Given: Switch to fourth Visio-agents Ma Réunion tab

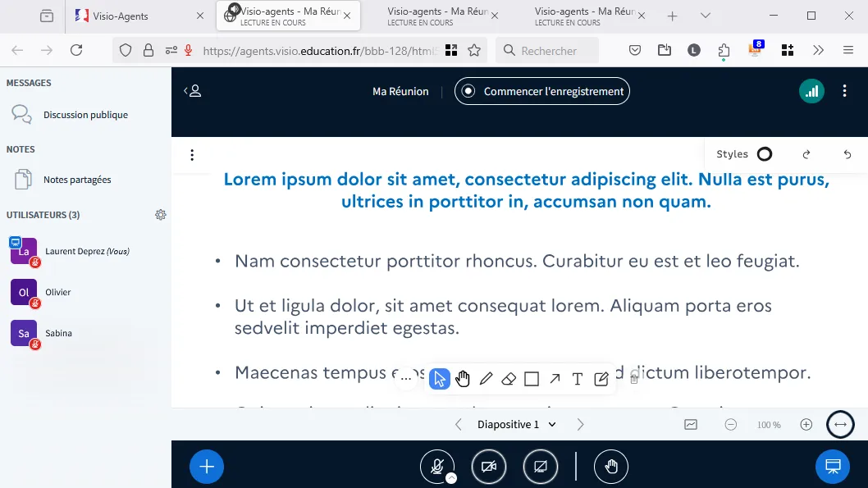Looking at the screenshot, I should click(x=582, y=16).
